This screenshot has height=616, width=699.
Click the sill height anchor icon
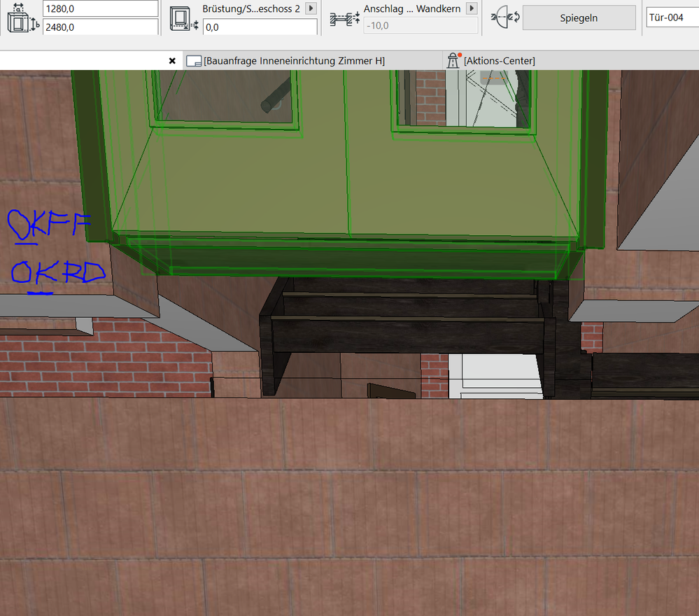[x=184, y=19]
